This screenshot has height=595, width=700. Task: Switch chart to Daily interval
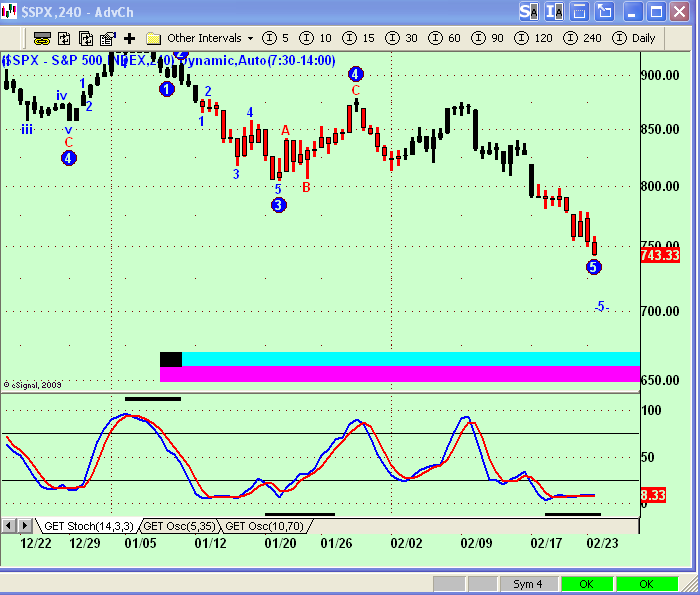tap(633, 38)
